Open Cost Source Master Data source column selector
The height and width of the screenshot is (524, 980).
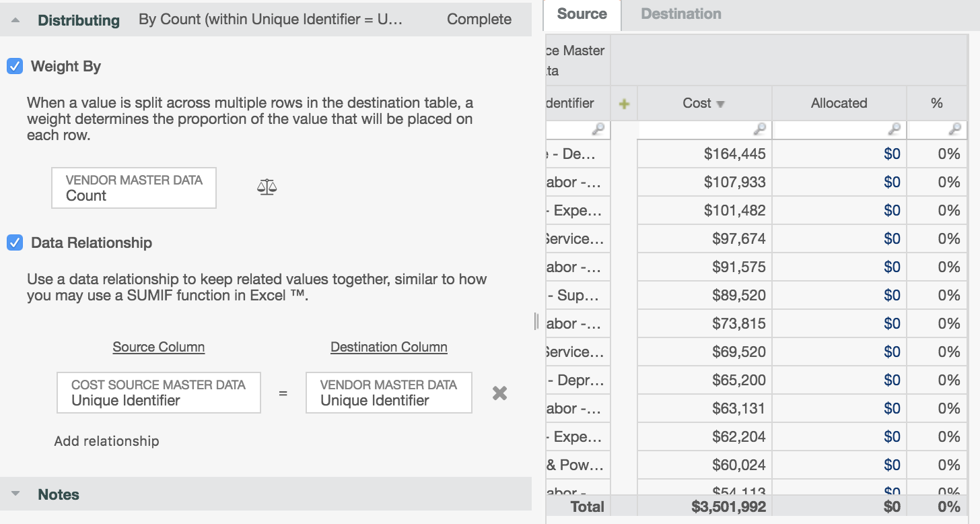coord(159,393)
